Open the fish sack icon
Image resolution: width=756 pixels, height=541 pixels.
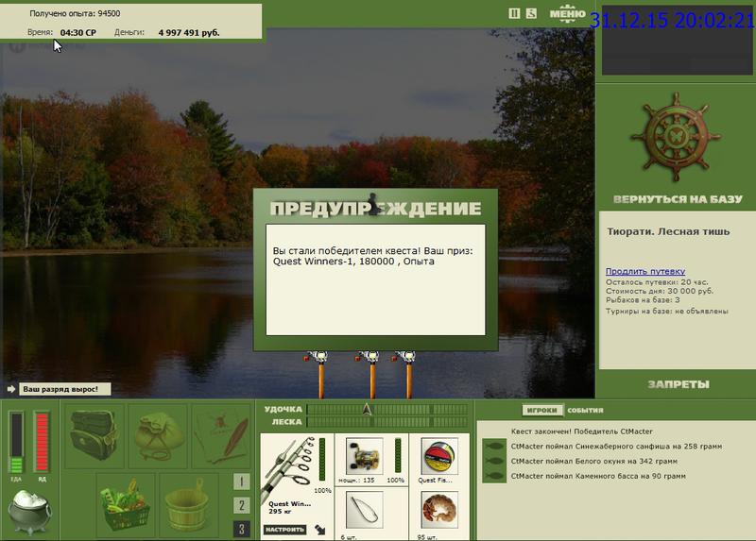tap(158, 436)
